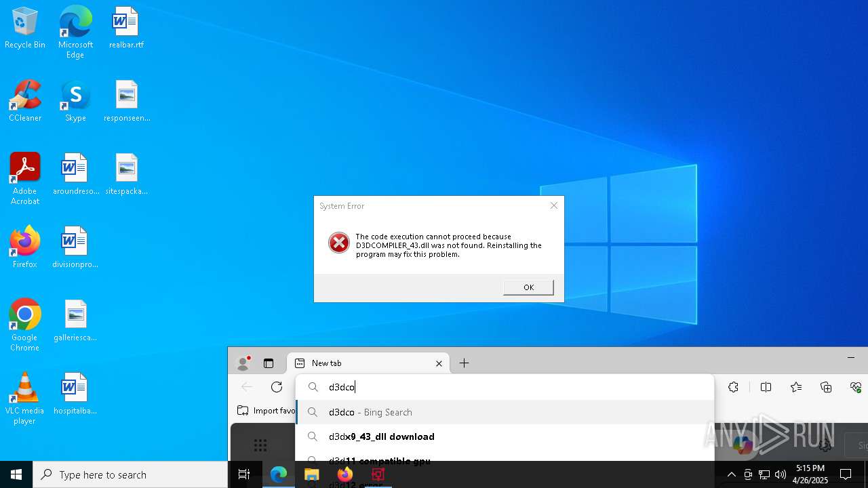Select the New tab tab in Edge
868x488 pixels.
coord(370,363)
